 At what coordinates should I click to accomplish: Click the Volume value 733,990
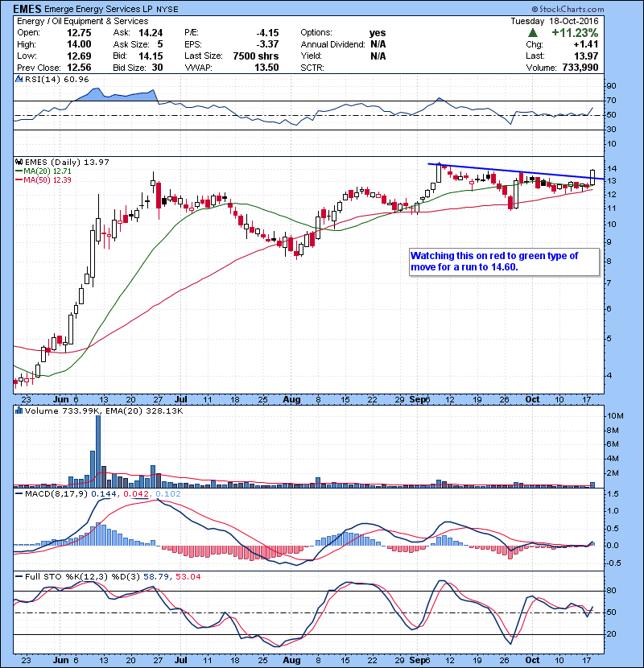[x=580, y=68]
